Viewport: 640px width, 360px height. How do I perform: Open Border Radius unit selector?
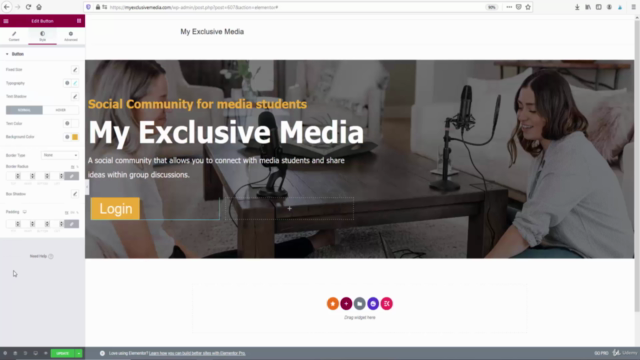(75, 167)
